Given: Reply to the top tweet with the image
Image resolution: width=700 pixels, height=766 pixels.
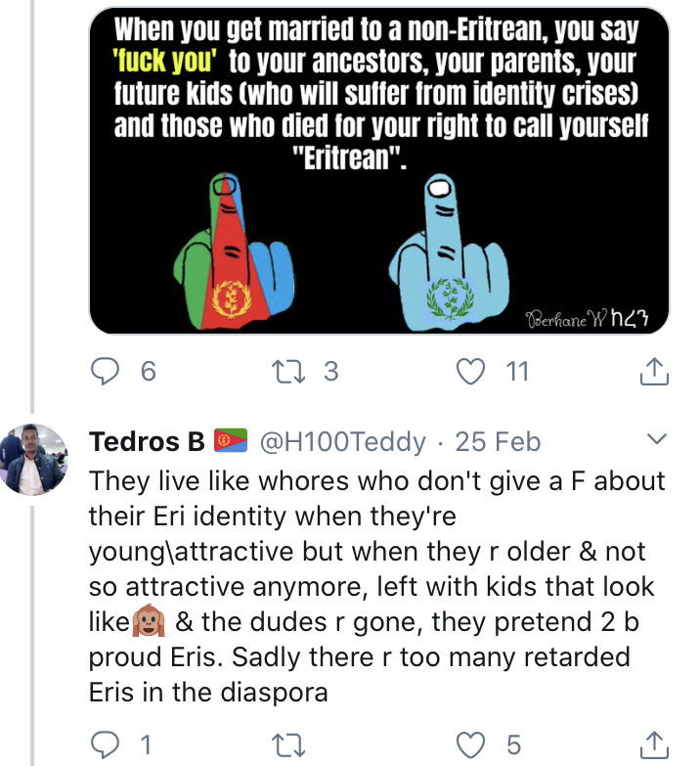Looking at the screenshot, I should point(106,372).
